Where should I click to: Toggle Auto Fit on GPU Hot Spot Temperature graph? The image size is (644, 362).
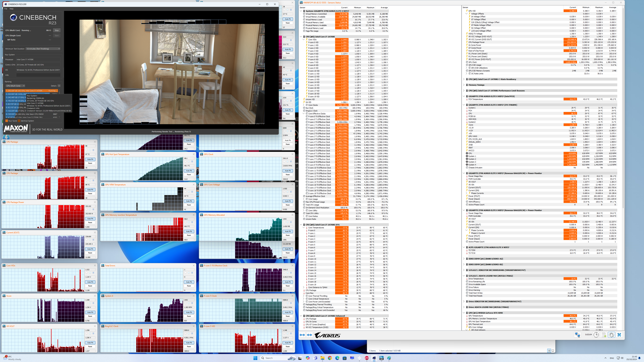[x=189, y=171]
